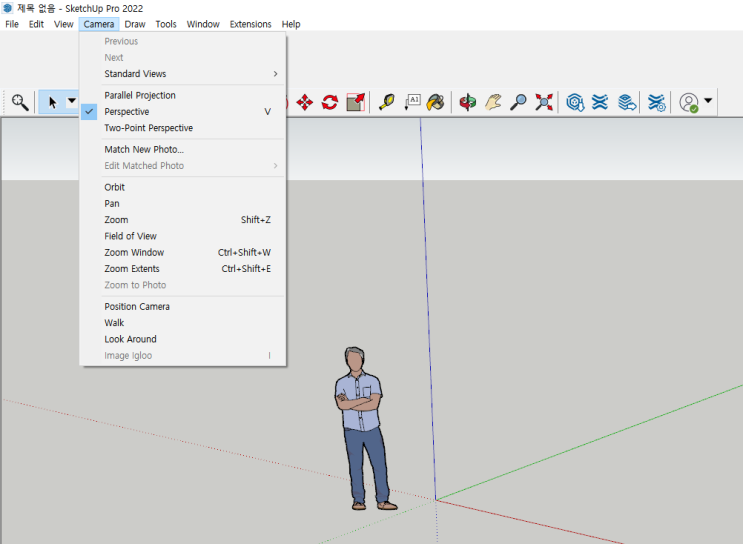
Task: Expand the account dropdown arrow
Action: coord(708,100)
